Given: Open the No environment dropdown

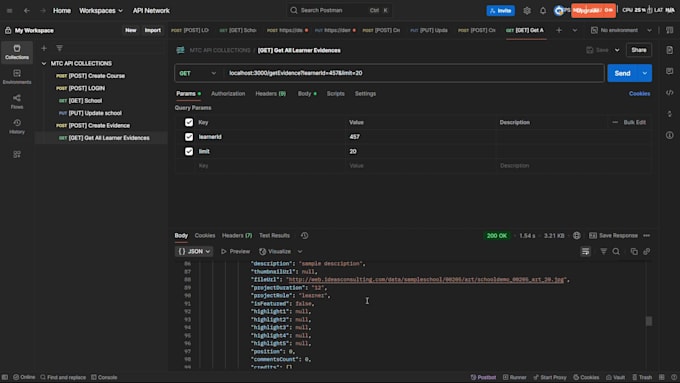Looking at the screenshot, I should click(621, 30).
